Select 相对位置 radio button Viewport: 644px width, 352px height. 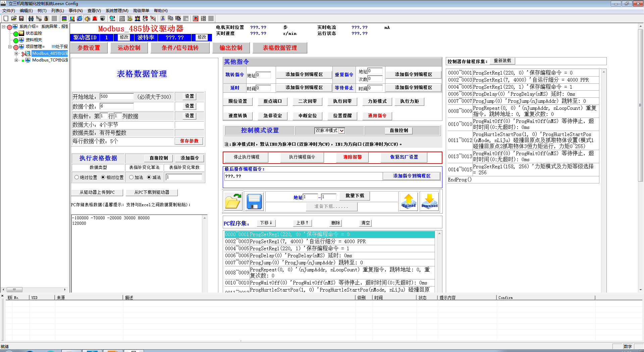pyautogui.click(x=103, y=177)
